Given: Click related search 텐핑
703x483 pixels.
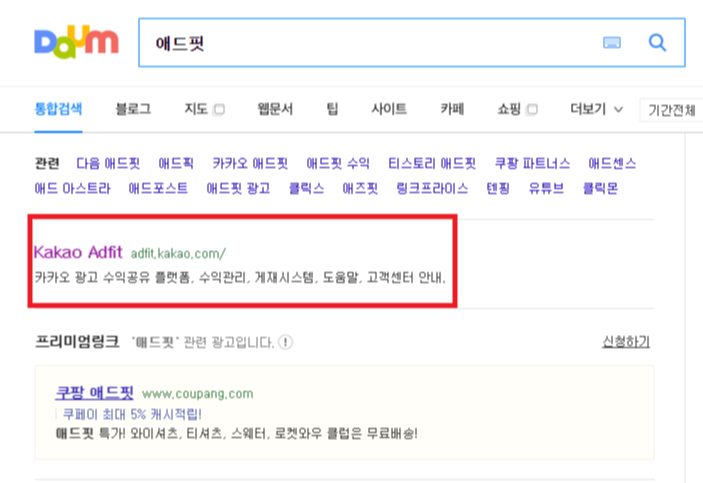Looking at the screenshot, I should click(498, 188).
